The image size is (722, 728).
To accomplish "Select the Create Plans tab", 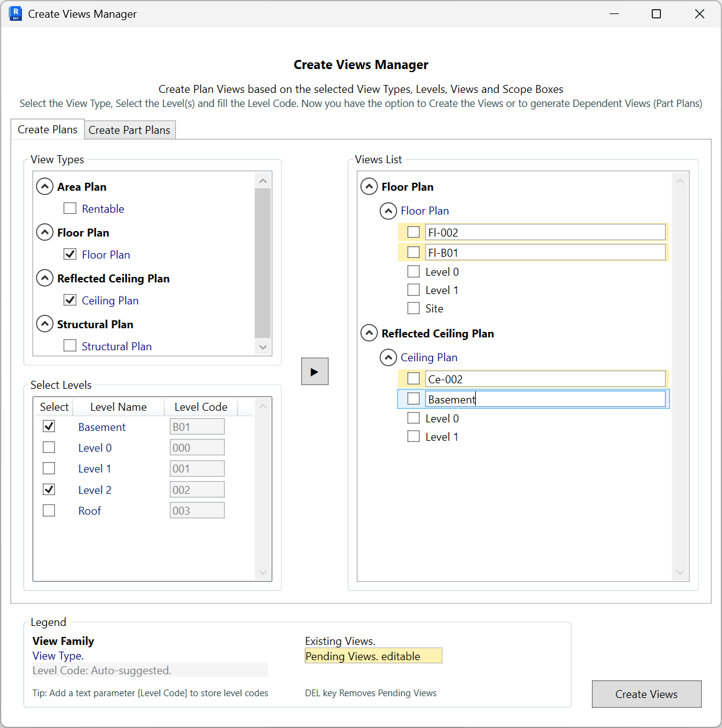I will coord(47,129).
